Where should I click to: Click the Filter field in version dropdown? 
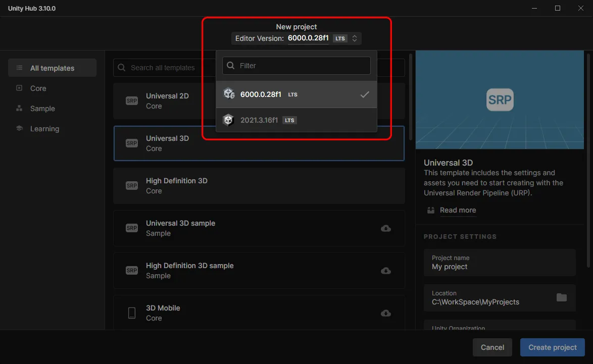pos(303,66)
